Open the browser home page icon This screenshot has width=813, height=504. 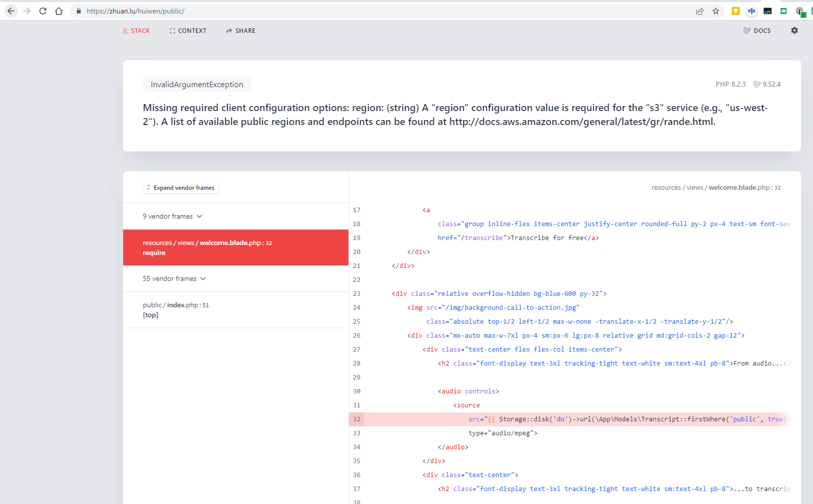click(59, 11)
